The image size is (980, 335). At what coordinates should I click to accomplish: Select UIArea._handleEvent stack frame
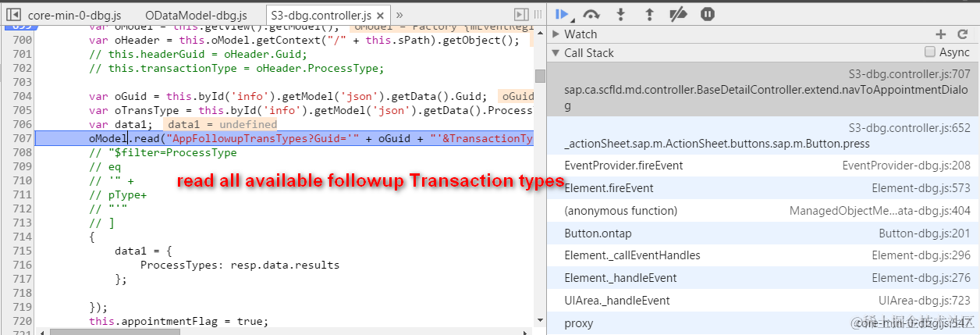[x=762, y=301]
